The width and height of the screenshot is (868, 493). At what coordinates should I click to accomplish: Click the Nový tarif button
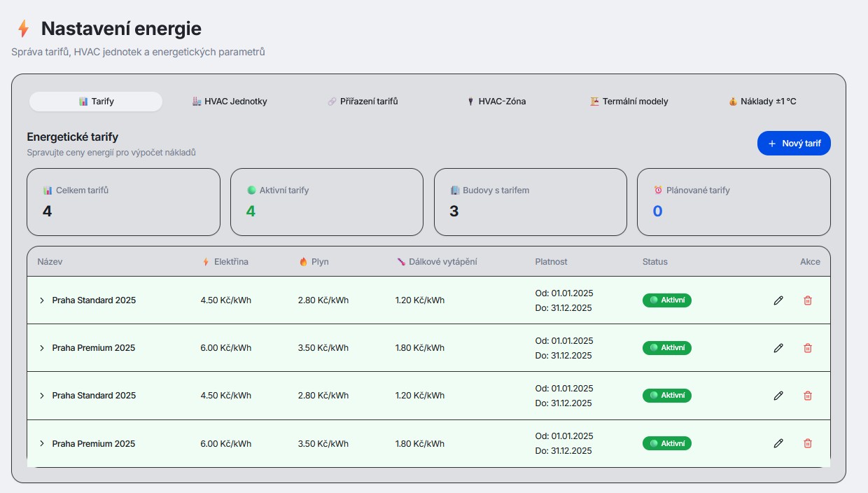pyautogui.click(x=794, y=144)
